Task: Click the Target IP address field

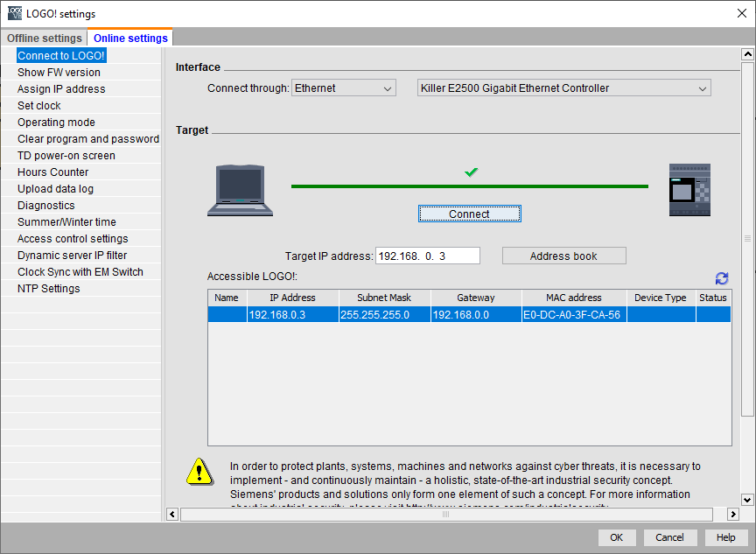Action: pyautogui.click(x=427, y=256)
